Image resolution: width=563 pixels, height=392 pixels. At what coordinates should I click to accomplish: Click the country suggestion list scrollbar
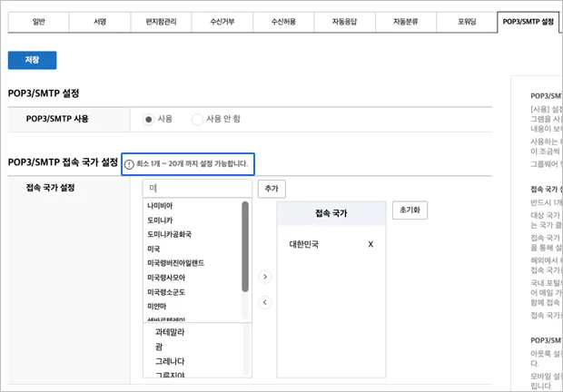[245, 247]
